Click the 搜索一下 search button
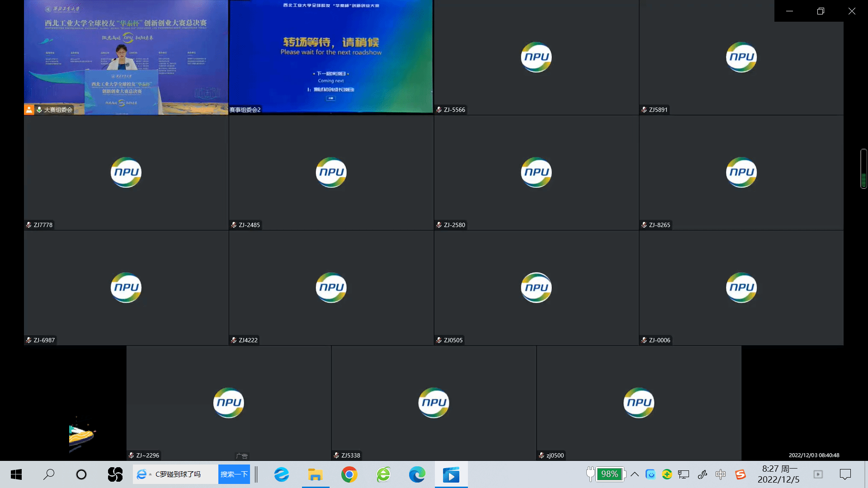This screenshot has height=488, width=868. (x=234, y=474)
